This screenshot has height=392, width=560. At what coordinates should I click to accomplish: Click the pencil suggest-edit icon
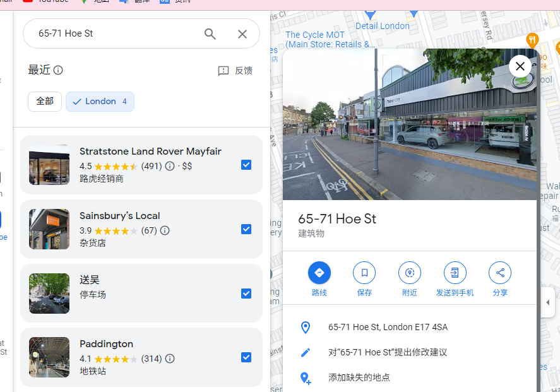tap(306, 352)
